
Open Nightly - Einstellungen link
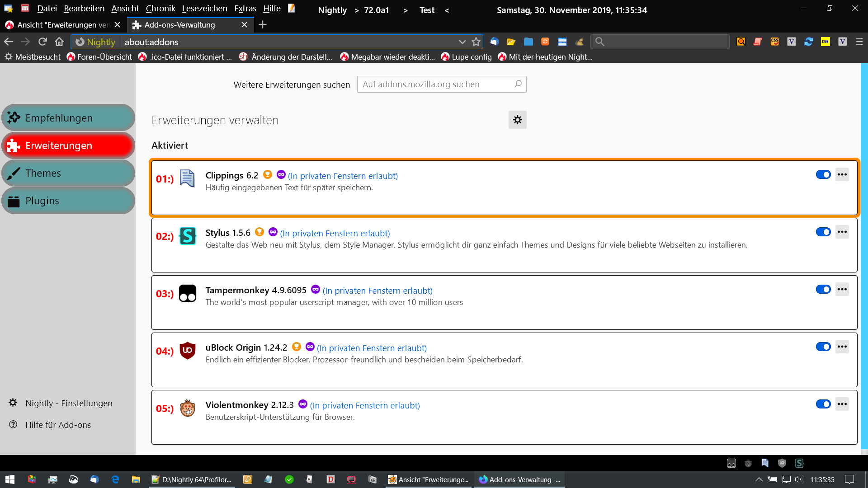(69, 403)
